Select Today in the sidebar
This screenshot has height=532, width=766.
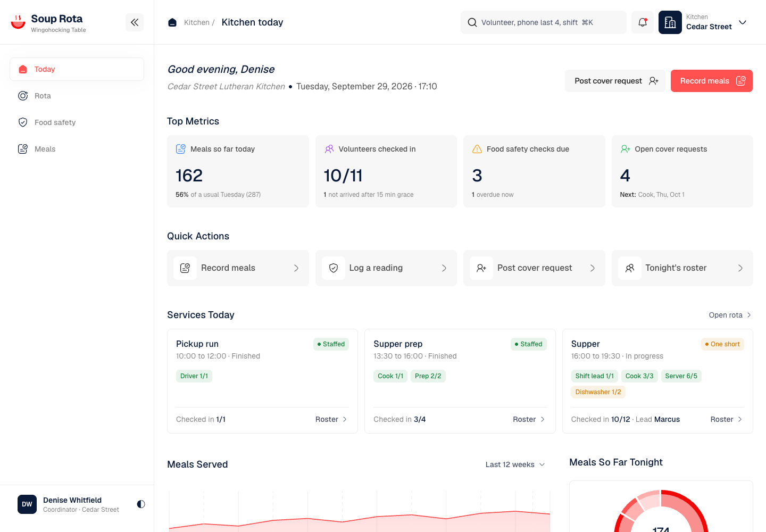(x=77, y=69)
